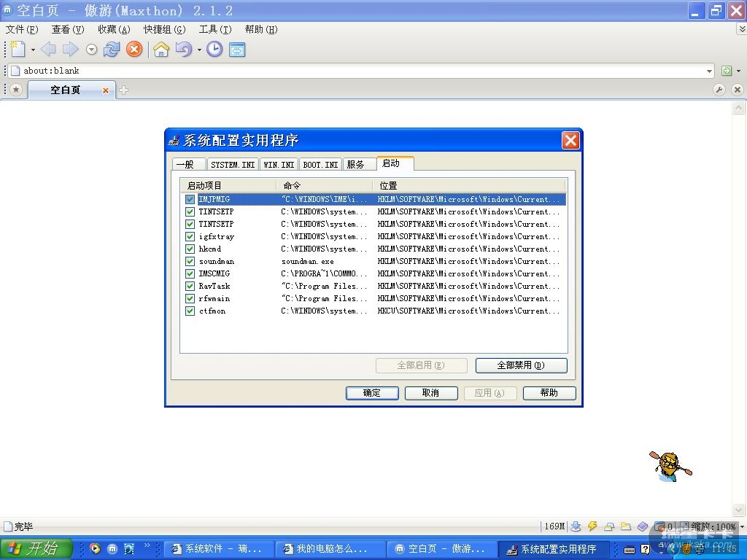Switch to 我的电脑怎么 taskbar window

tap(330, 549)
